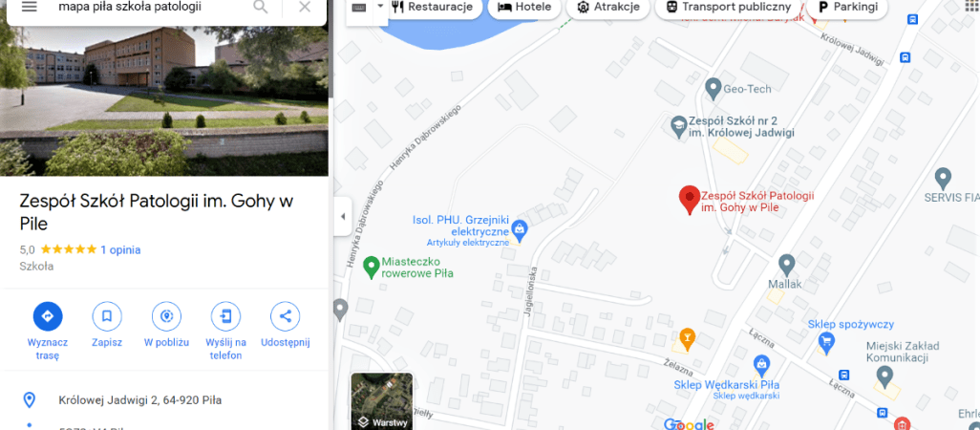
Task: Click the Wyznacz trasę directions icon
Action: (48, 316)
